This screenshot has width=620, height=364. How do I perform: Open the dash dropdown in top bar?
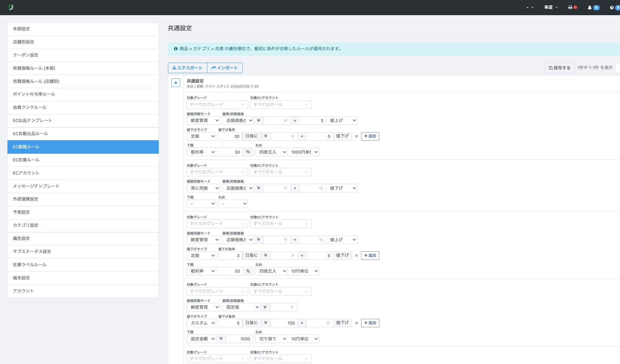pyautogui.click(x=530, y=7)
